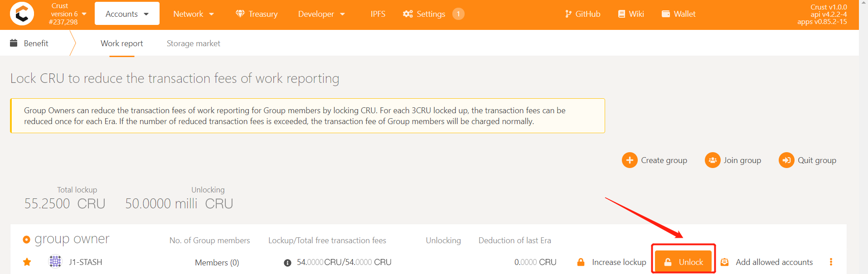This screenshot has height=274, width=868.
Task: Click the Crust logo icon
Action: (x=22, y=14)
